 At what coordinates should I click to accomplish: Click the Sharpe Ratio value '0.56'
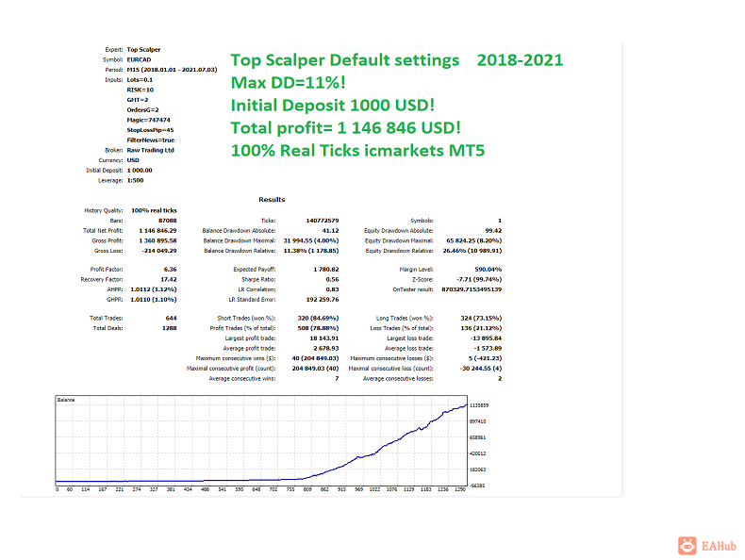(x=333, y=279)
